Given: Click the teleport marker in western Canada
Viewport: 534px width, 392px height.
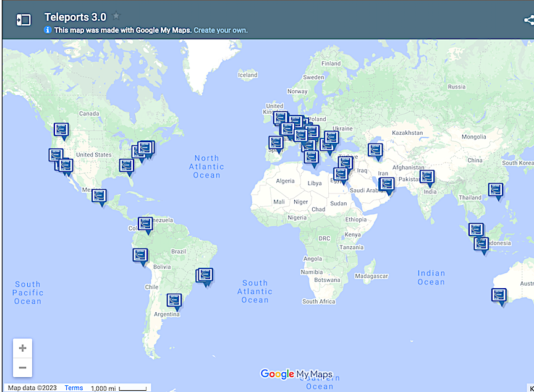Looking at the screenshot, I should 61,131.
